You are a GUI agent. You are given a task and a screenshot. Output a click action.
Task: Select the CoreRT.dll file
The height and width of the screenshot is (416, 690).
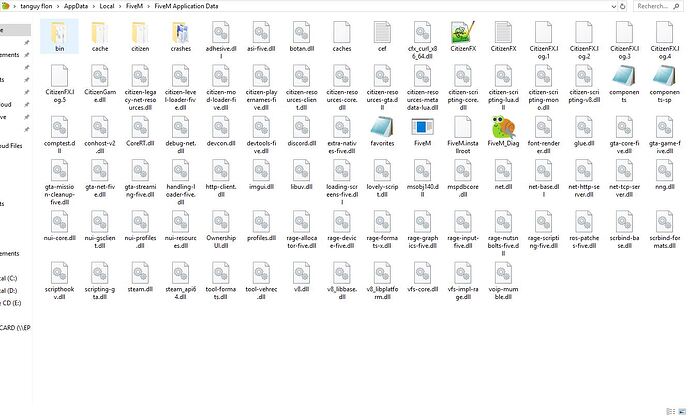click(x=140, y=131)
